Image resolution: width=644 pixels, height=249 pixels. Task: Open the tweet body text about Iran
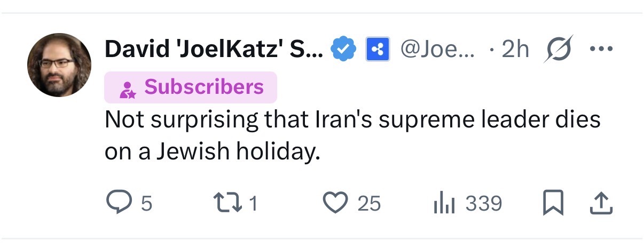click(x=352, y=135)
